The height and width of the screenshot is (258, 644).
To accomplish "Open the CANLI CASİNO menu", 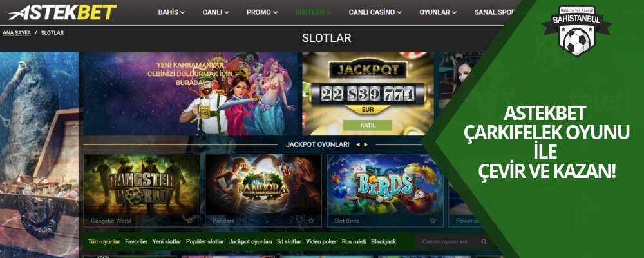I will pos(375,12).
